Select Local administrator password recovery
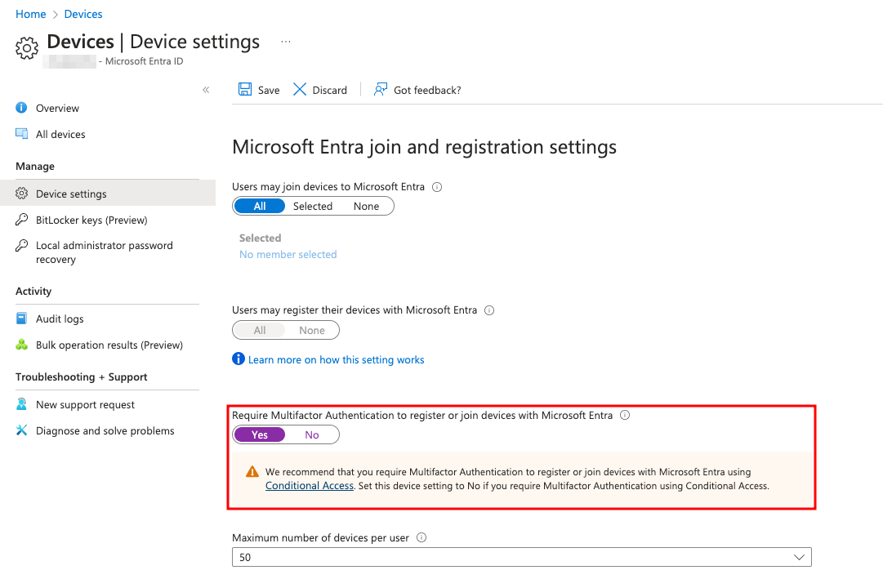 (x=104, y=252)
